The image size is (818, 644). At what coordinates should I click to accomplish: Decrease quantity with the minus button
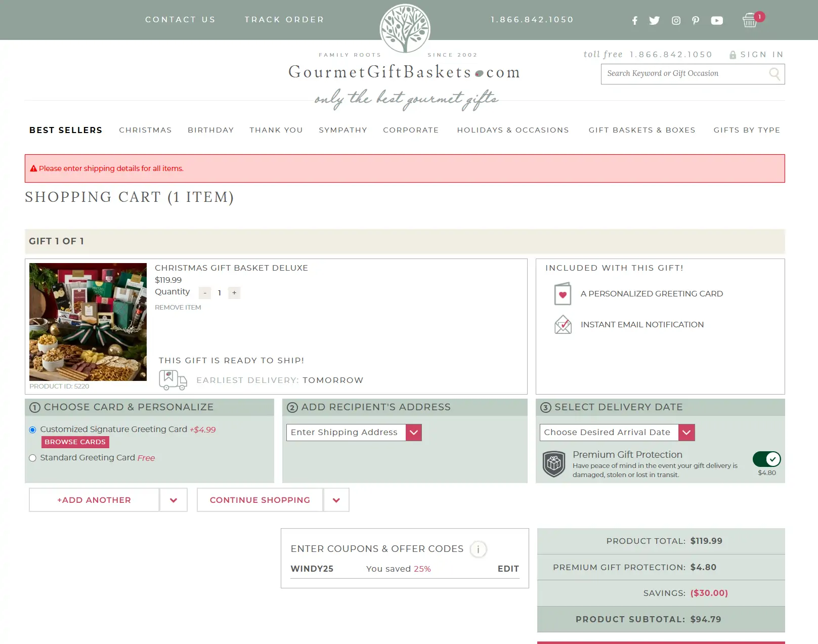(205, 293)
